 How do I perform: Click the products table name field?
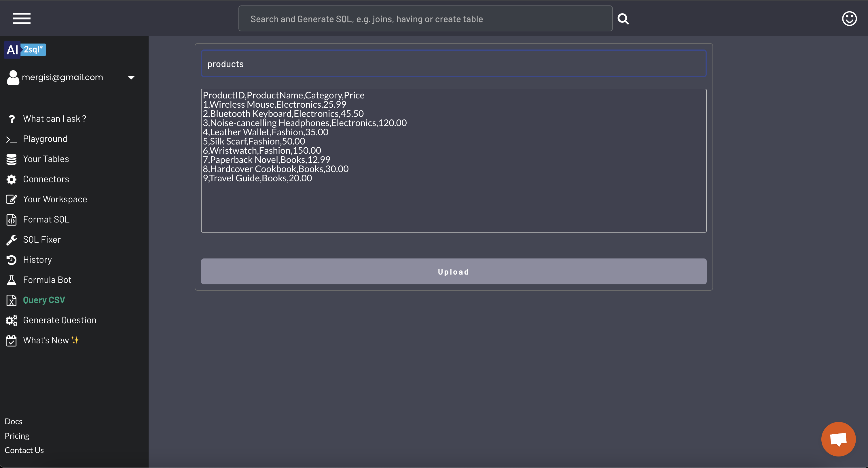pos(453,64)
